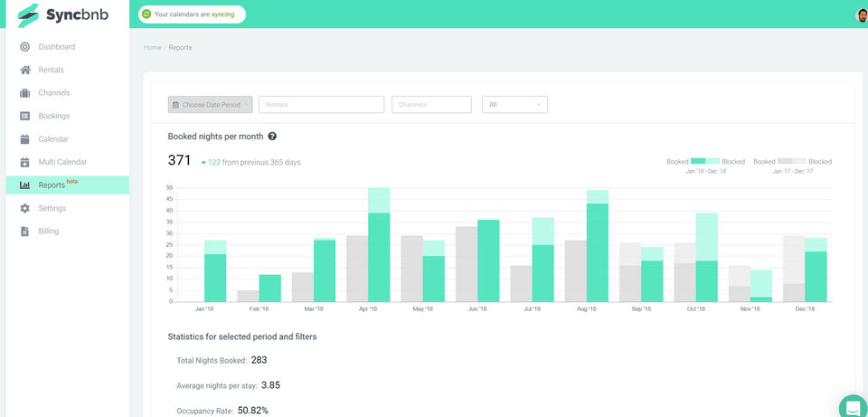868x417 pixels.
Task: Click the Channels suitcase icon
Action: tap(25, 93)
